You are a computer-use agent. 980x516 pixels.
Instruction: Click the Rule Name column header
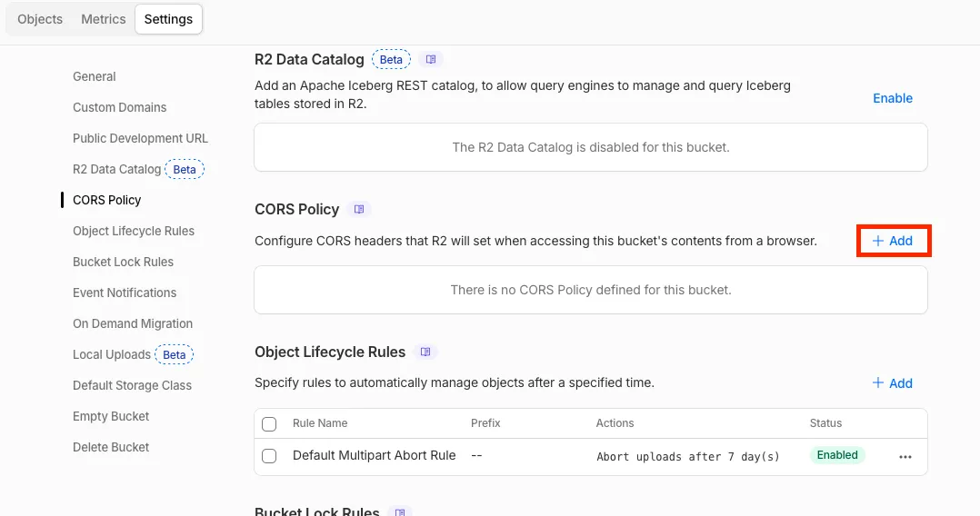point(320,423)
